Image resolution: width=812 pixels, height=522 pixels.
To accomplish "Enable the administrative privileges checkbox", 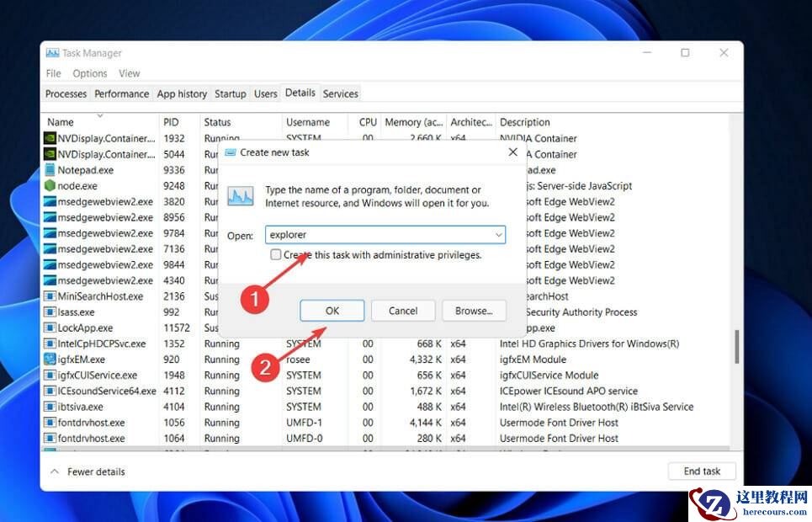I will point(275,254).
